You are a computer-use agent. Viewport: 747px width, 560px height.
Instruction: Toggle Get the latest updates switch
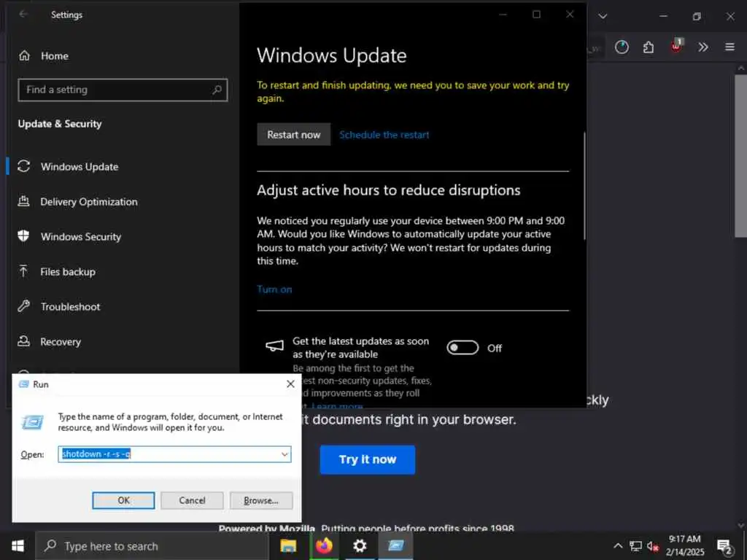tap(462, 348)
